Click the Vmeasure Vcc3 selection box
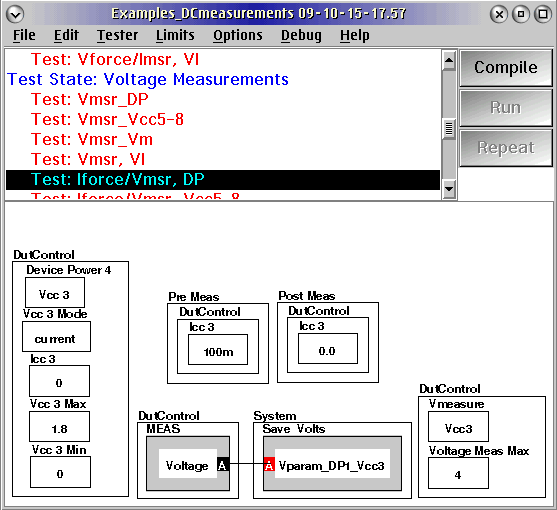Viewport: 557px width, 510px height. 458,427
